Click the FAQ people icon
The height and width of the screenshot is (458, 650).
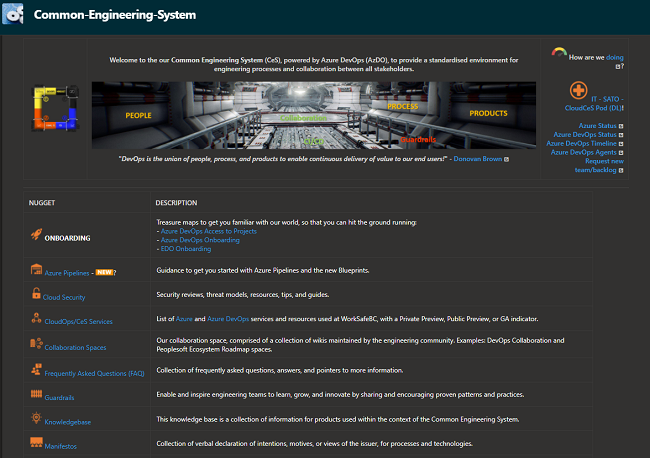click(36, 369)
